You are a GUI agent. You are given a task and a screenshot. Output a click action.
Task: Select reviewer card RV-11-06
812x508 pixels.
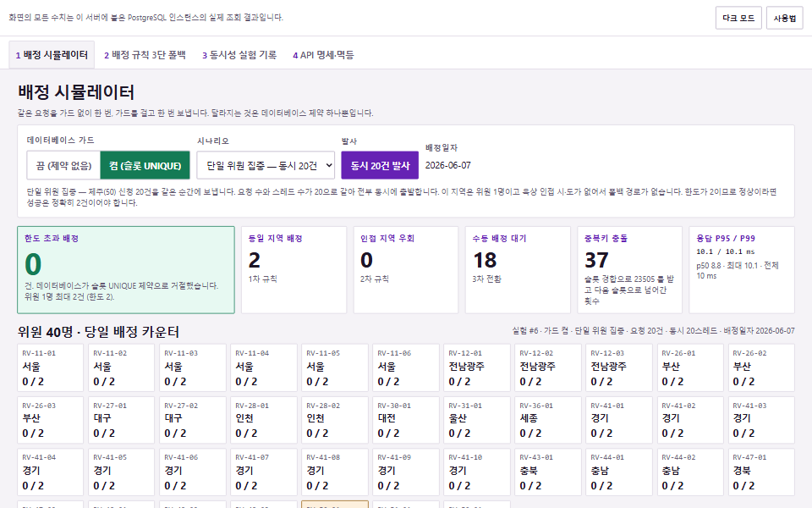click(405, 367)
